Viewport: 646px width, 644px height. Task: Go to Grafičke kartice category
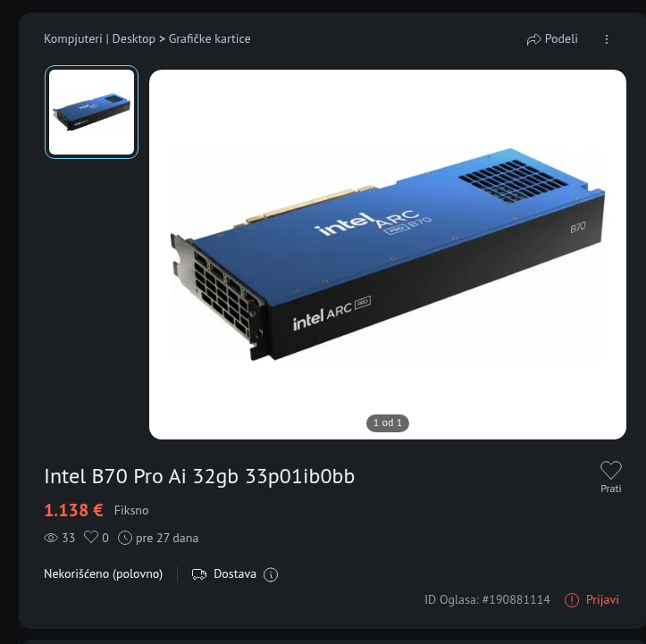[210, 38]
